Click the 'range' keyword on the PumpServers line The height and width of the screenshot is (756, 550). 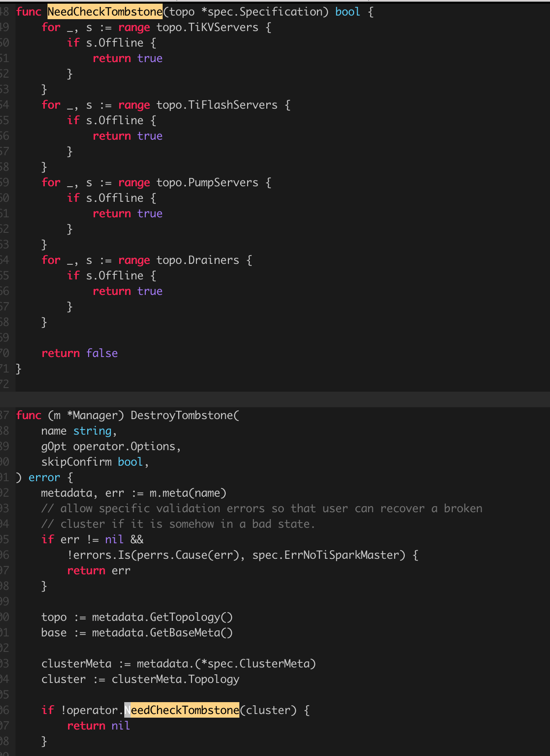134,183
